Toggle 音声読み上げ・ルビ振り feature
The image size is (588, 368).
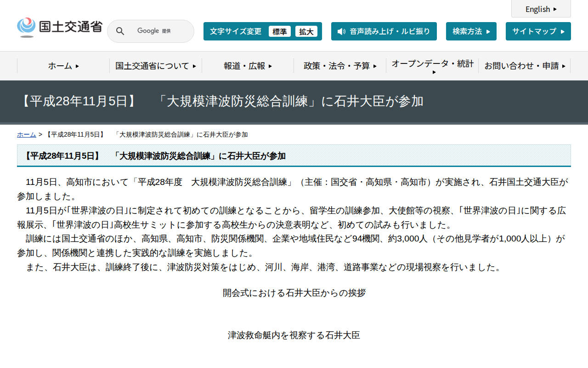[x=384, y=31]
